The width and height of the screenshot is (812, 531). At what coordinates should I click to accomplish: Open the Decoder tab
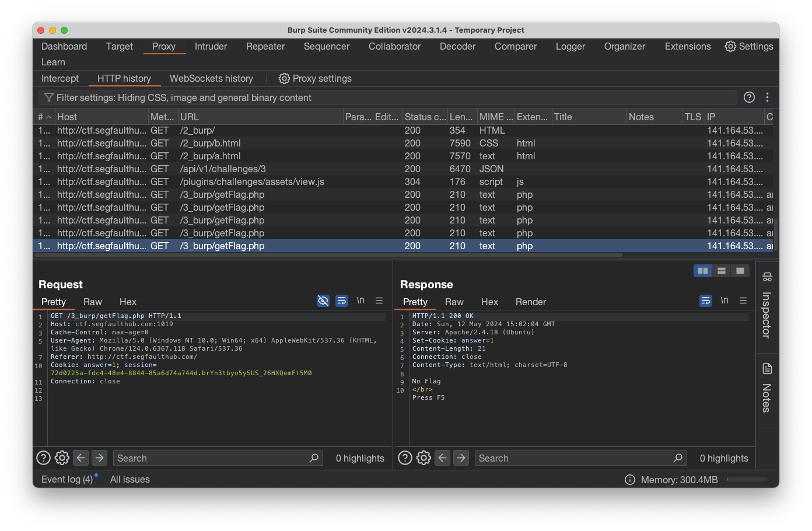pos(457,46)
